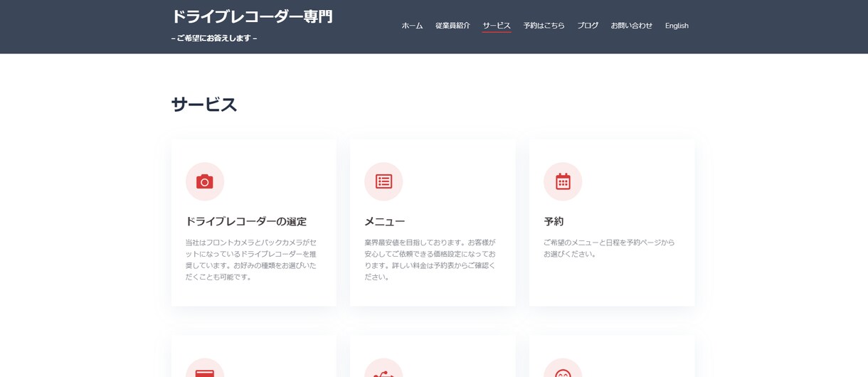Click the camera icon on the ドライブレコーダーの選定 card

point(205,181)
